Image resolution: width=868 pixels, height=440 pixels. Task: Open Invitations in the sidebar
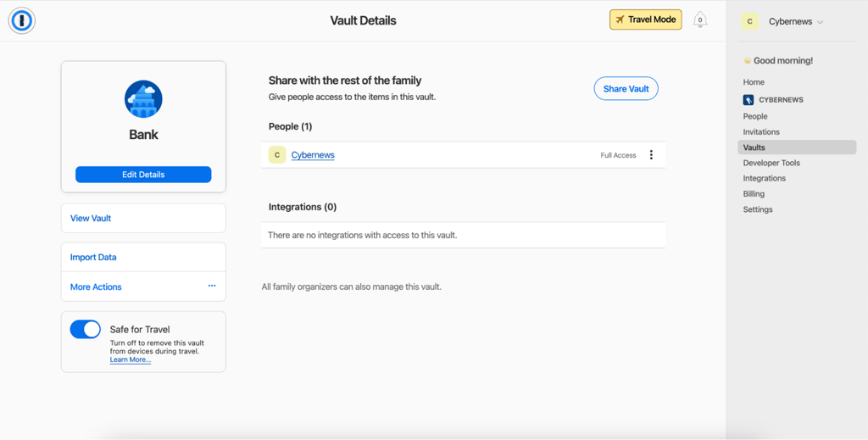point(761,131)
